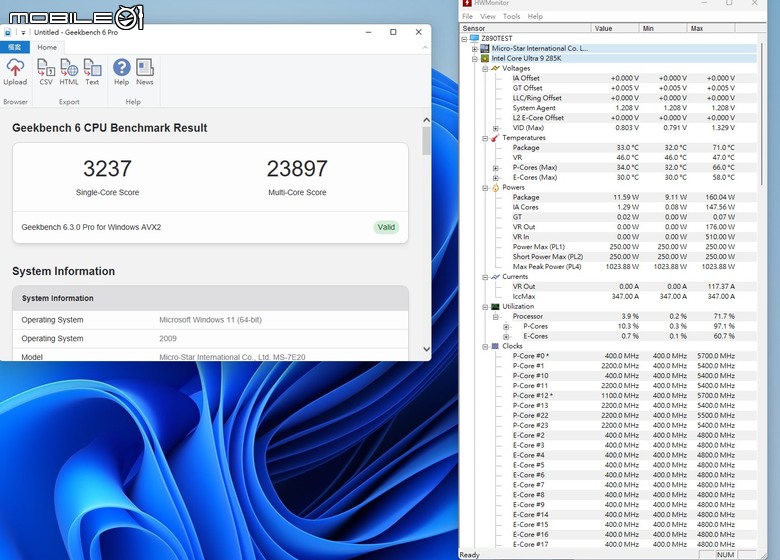Collapse the Currents section
The width and height of the screenshot is (780, 560).
pyautogui.click(x=485, y=277)
